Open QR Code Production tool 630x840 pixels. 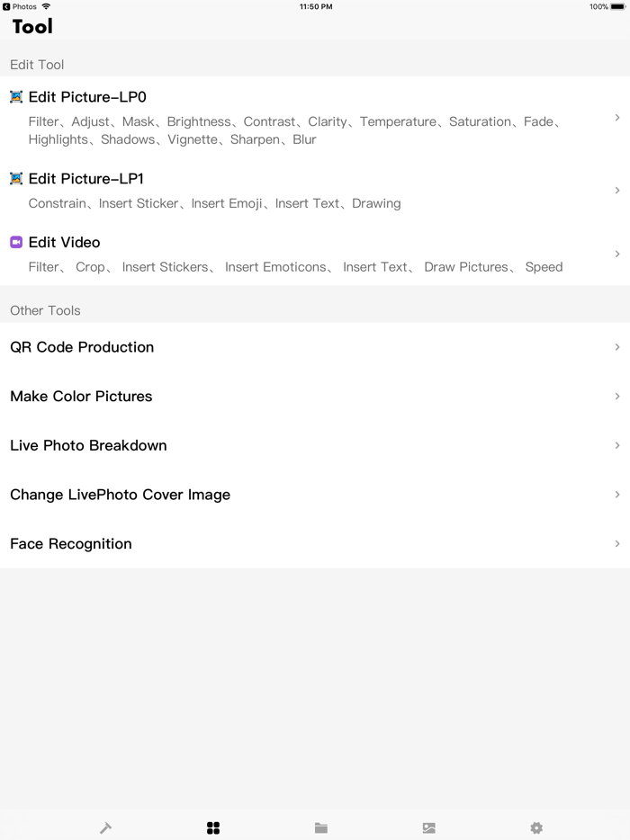[x=82, y=347]
